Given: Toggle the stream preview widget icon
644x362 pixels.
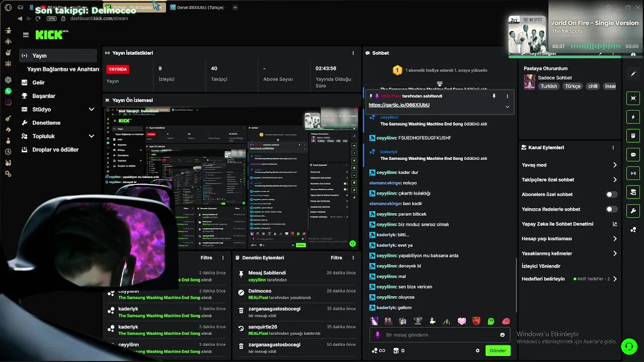Looking at the screenshot, I should click(x=633, y=98).
